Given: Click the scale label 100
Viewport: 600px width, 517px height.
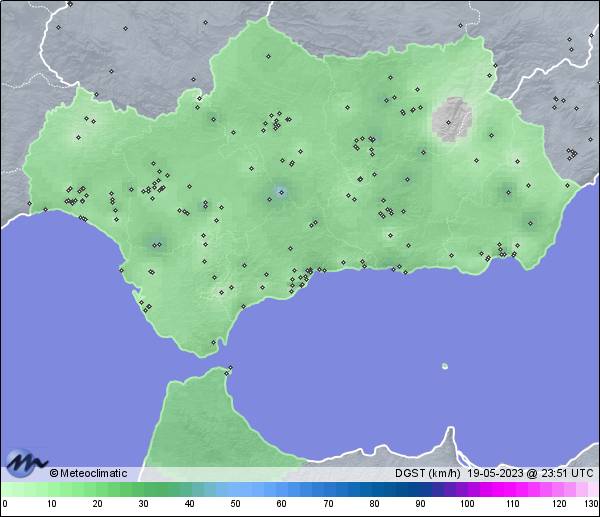Looking at the screenshot, I should tap(466, 504).
